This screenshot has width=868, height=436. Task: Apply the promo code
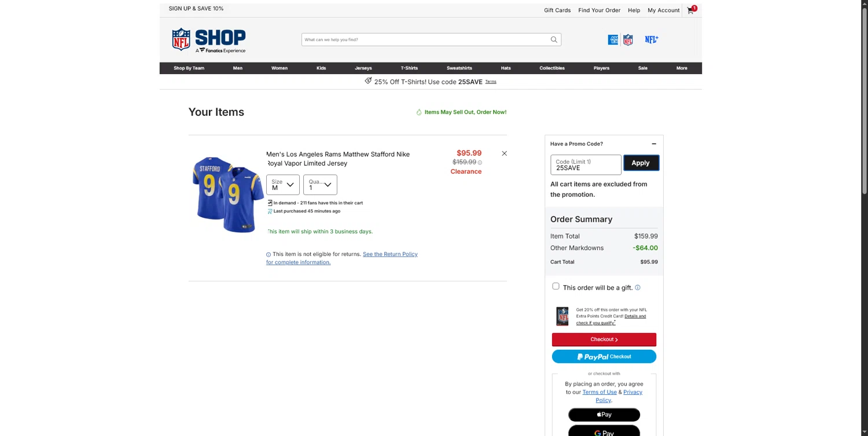(x=641, y=163)
